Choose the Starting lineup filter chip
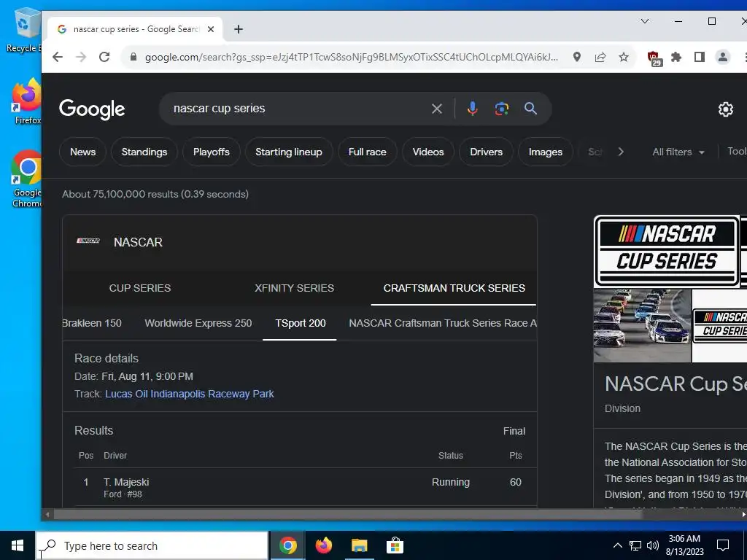This screenshot has height=560, width=747. click(289, 152)
